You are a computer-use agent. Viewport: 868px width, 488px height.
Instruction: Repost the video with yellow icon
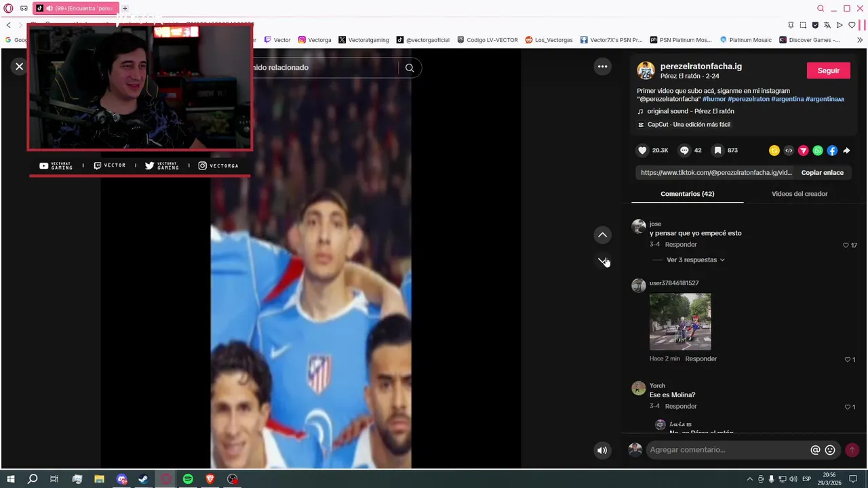pyautogui.click(x=774, y=150)
